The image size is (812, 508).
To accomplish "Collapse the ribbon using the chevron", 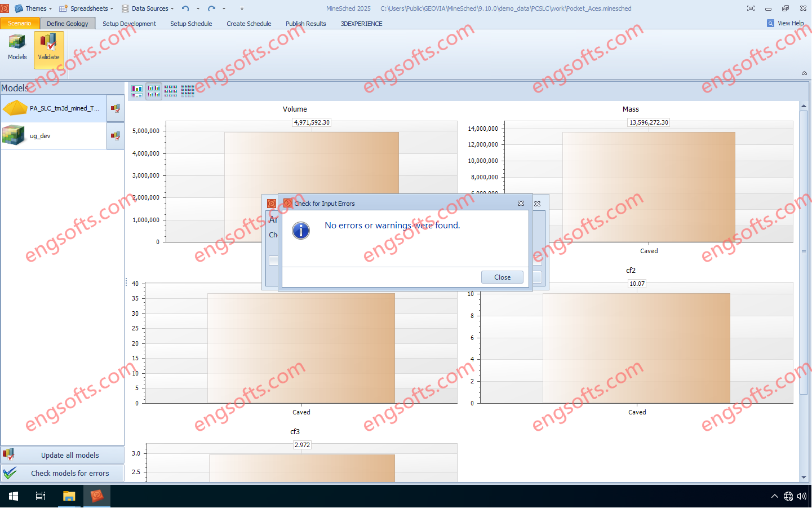I will [x=804, y=73].
